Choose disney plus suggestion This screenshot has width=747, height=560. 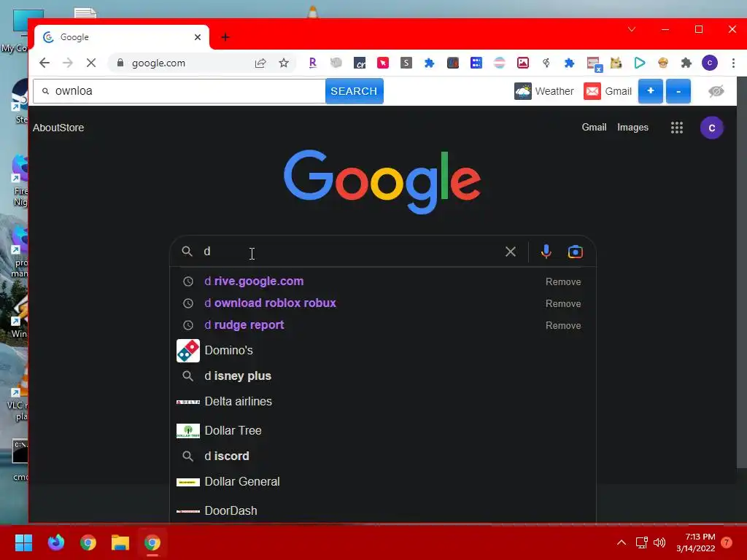tap(382, 376)
